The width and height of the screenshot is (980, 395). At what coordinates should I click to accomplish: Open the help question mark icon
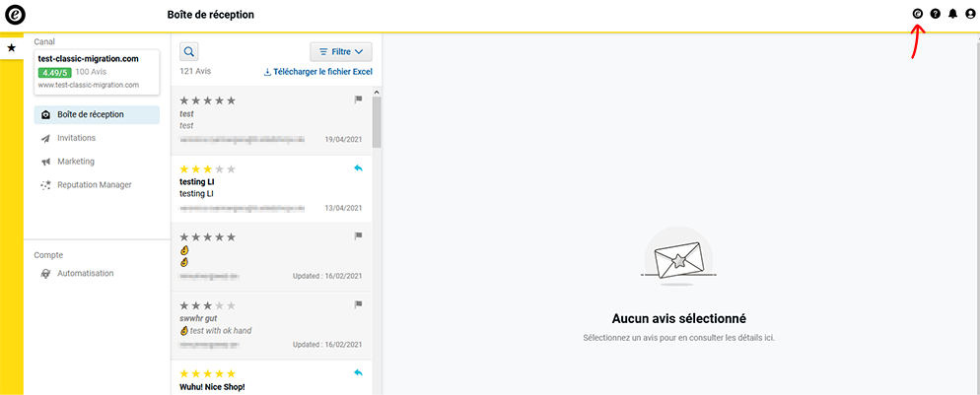936,14
